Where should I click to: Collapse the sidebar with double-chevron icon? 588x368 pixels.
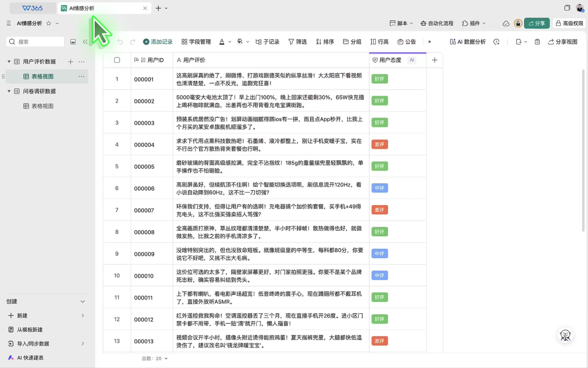pyautogui.click(x=85, y=42)
